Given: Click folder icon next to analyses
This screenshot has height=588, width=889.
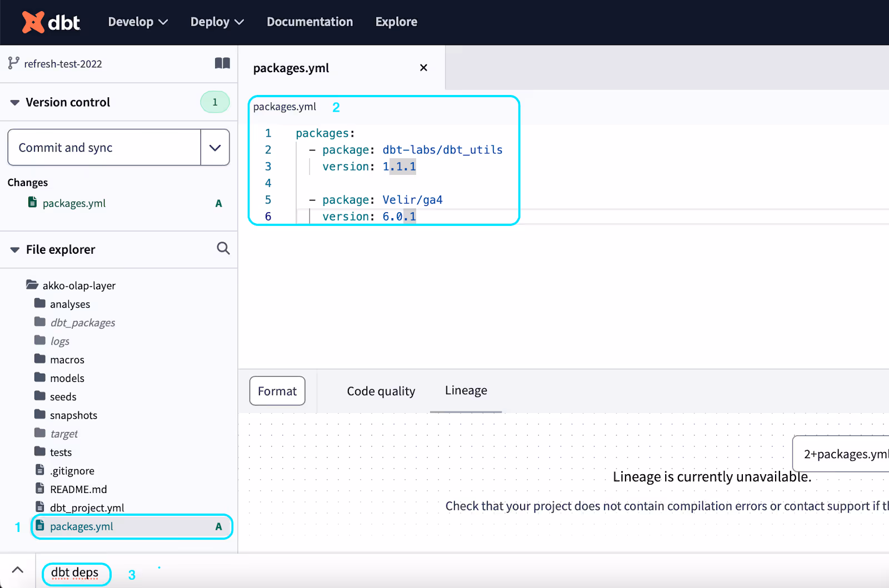Looking at the screenshot, I should [40, 303].
